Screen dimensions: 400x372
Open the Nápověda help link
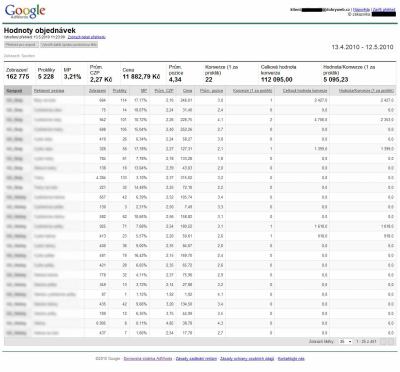click(x=361, y=10)
